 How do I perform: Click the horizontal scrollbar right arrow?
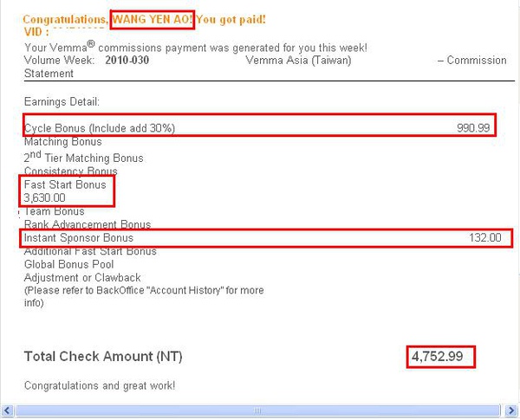[x=511, y=410]
